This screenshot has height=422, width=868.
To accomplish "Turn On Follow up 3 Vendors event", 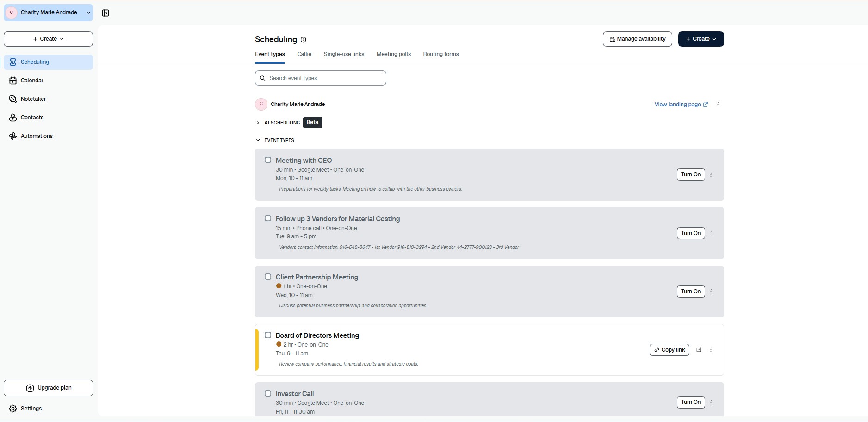I will point(691,233).
